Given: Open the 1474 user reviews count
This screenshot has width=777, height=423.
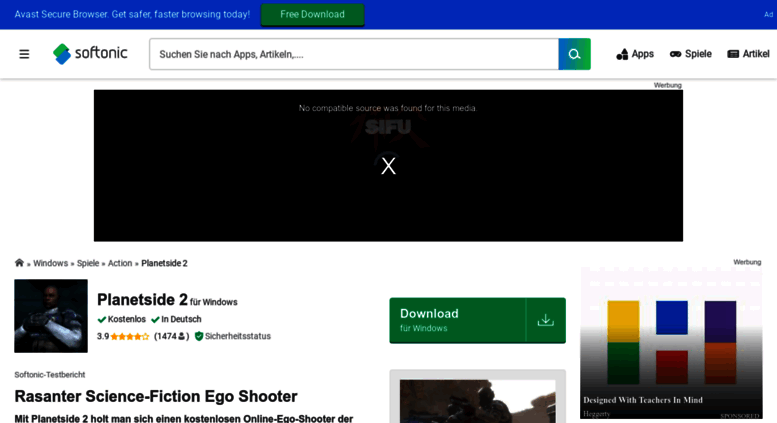Looking at the screenshot, I should tap(171, 336).
